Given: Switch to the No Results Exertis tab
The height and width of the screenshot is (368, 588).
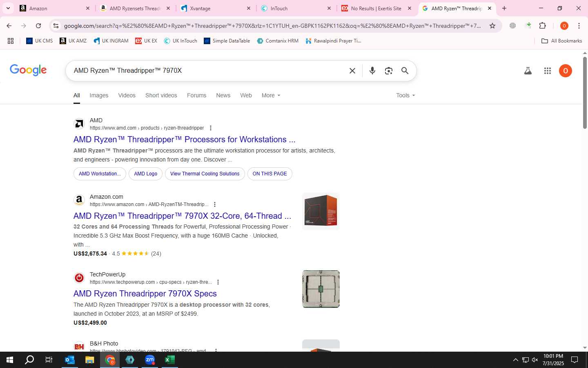Looking at the screenshot, I should point(377,8).
